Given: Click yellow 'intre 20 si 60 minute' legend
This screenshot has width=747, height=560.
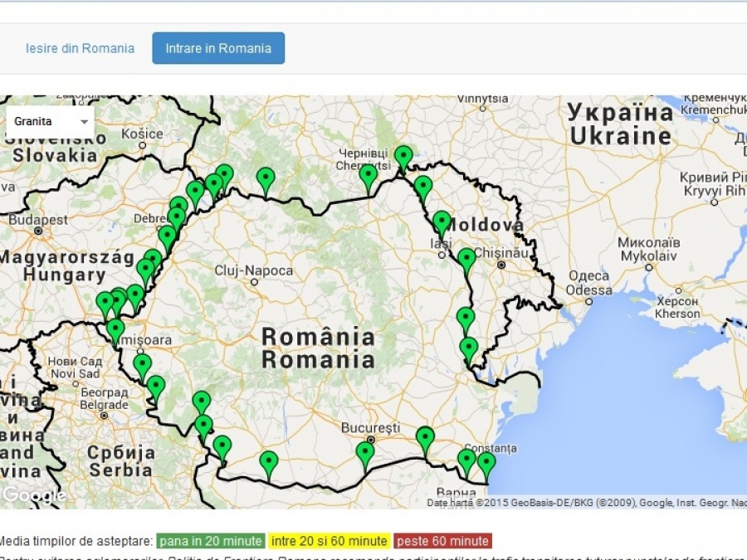Looking at the screenshot, I should click(329, 541).
